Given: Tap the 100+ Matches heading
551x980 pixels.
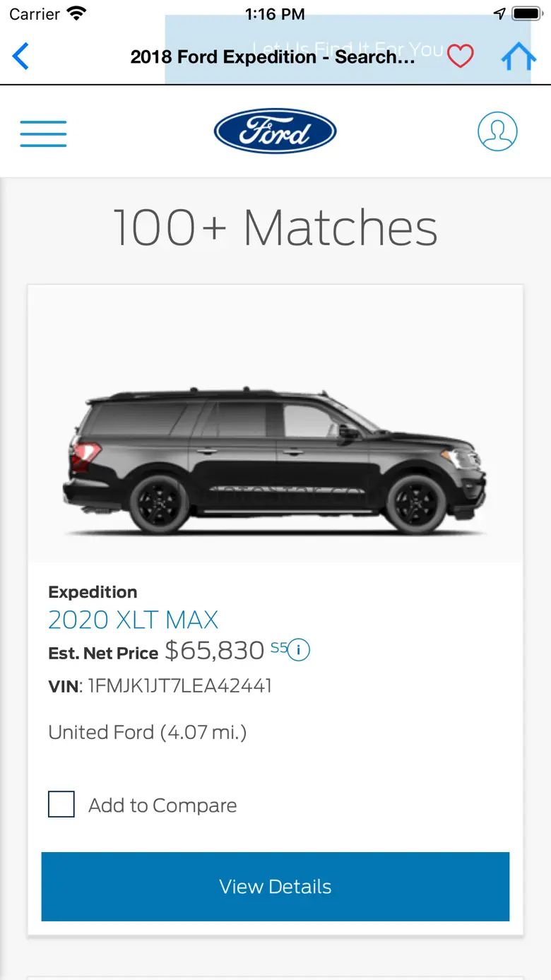Looking at the screenshot, I should coord(275,228).
